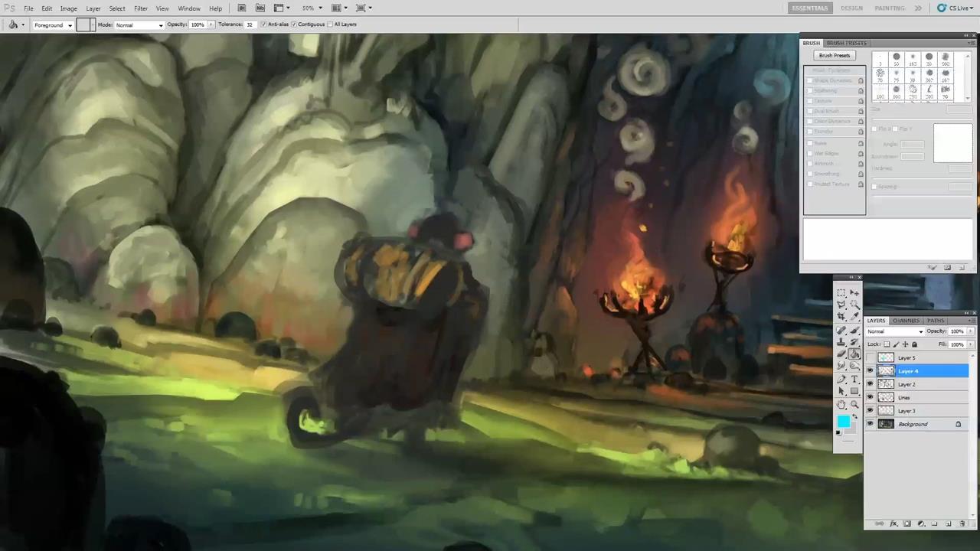Hide the Background layer

tap(870, 424)
